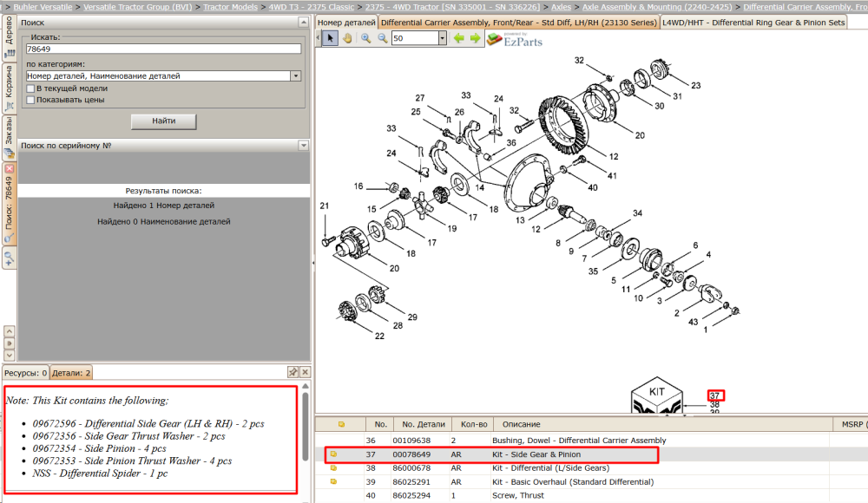
Task: Close the Поиск: 78649 search tab
Action: 9,168
